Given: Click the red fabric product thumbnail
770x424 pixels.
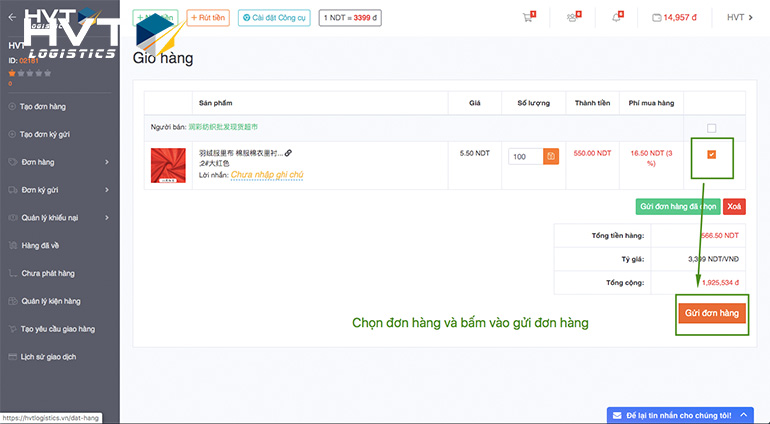Looking at the screenshot, I should pyautogui.click(x=168, y=166).
